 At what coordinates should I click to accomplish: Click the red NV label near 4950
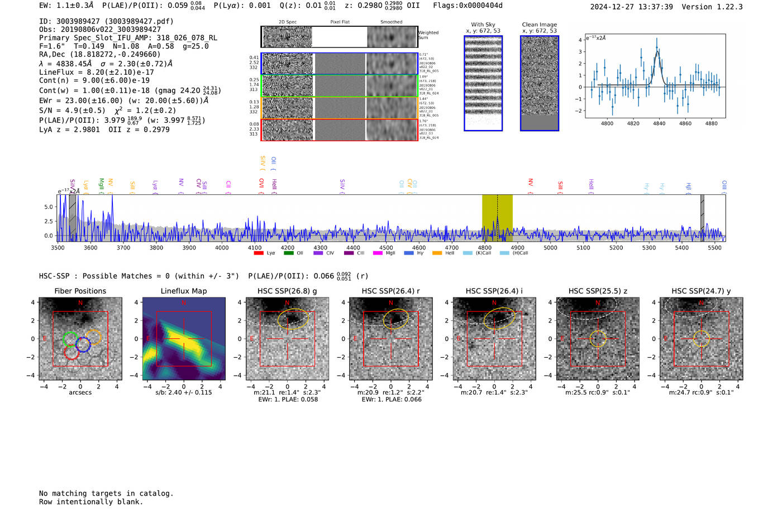click(531, 186)
